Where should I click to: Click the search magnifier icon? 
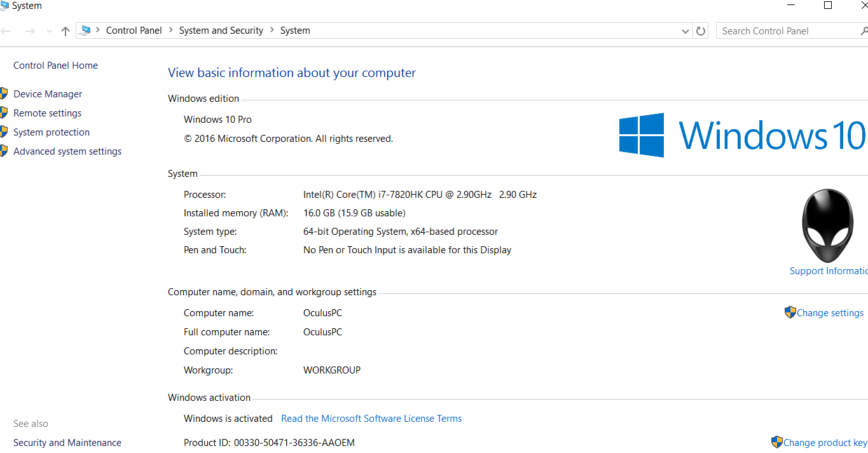864,31
